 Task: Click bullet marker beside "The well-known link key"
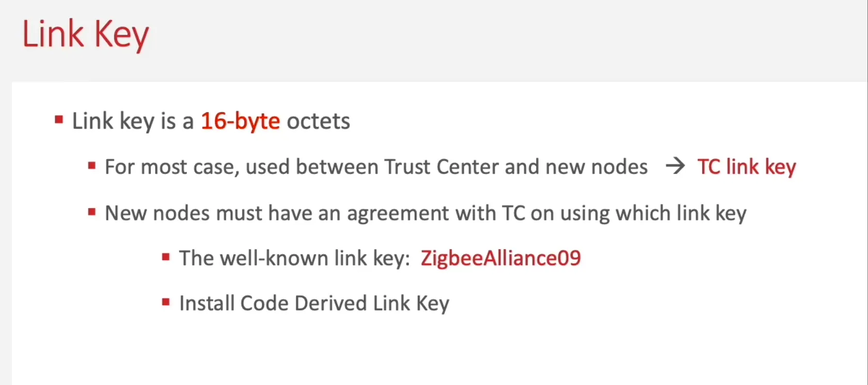[166, 257]
